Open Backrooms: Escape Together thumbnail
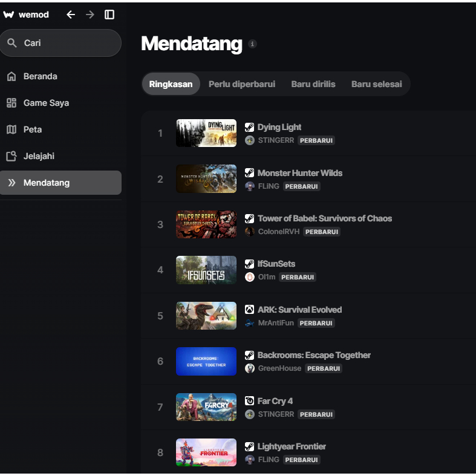 (x=206, y=362)
